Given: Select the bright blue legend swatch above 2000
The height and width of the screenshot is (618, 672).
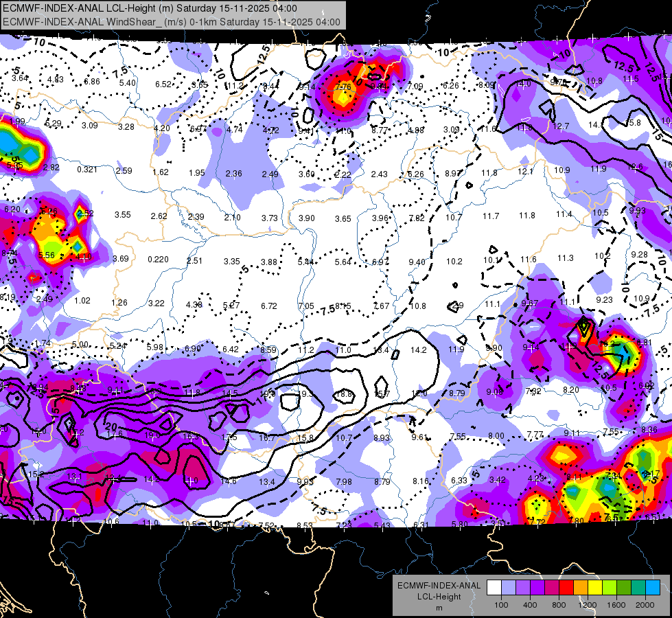Looking at the screenshot, I should tap(653, 588).
